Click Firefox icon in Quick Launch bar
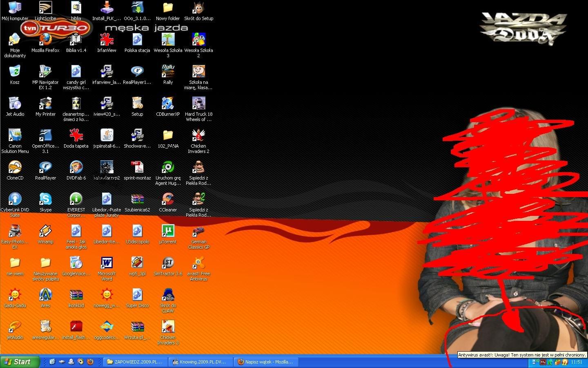The image size is (588, 368). (90, 362)
